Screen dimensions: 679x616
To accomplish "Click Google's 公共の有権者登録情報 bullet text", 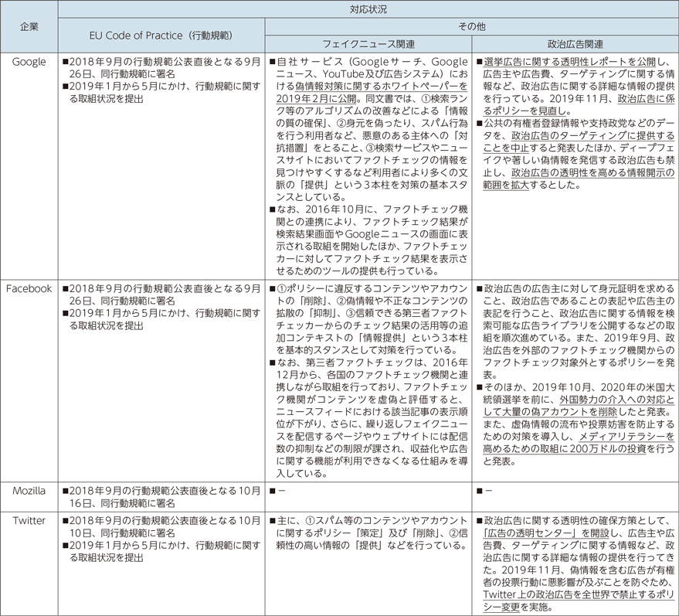I will tap(575, 155).
